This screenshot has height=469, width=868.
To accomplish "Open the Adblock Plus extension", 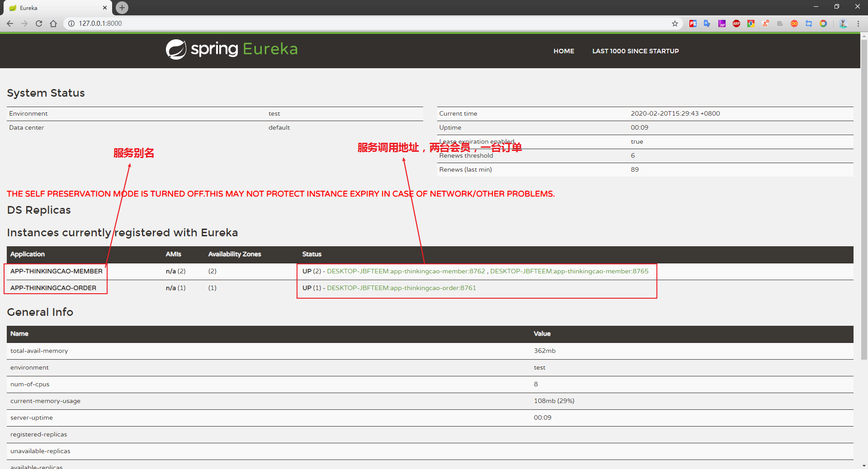I will tap(736, 23).
